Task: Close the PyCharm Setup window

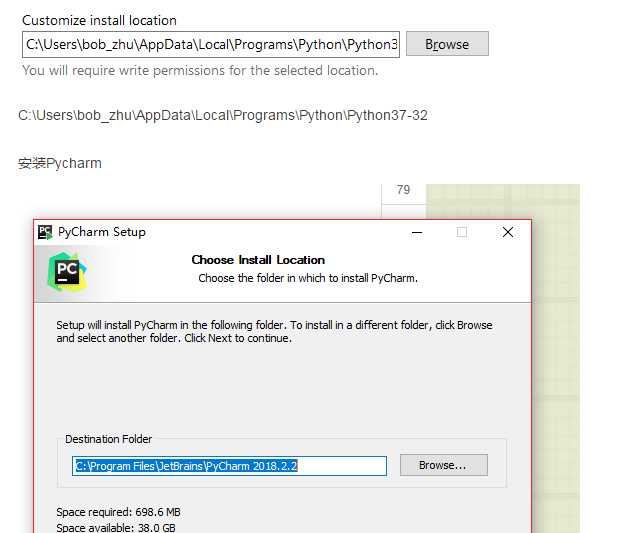Action: point(507,232)
